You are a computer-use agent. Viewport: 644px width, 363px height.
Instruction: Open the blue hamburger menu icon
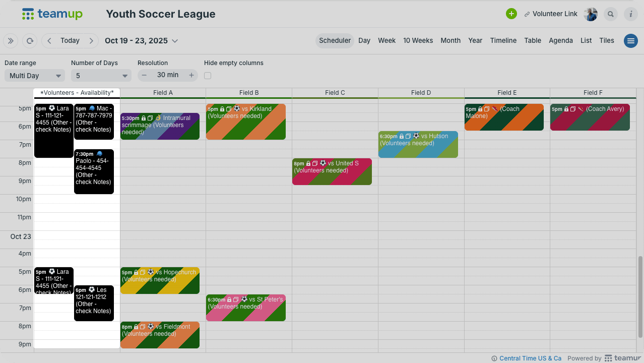(x=631, y=41)
